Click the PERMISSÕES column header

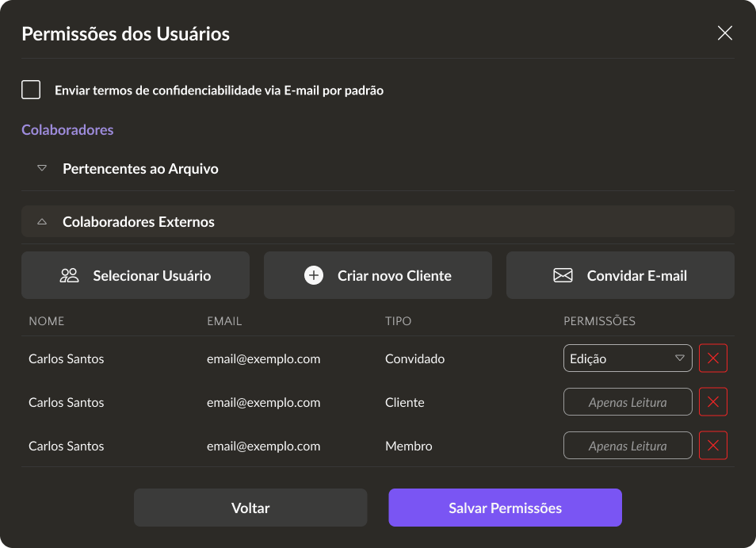pyautogui.click(x=599, y=321)
